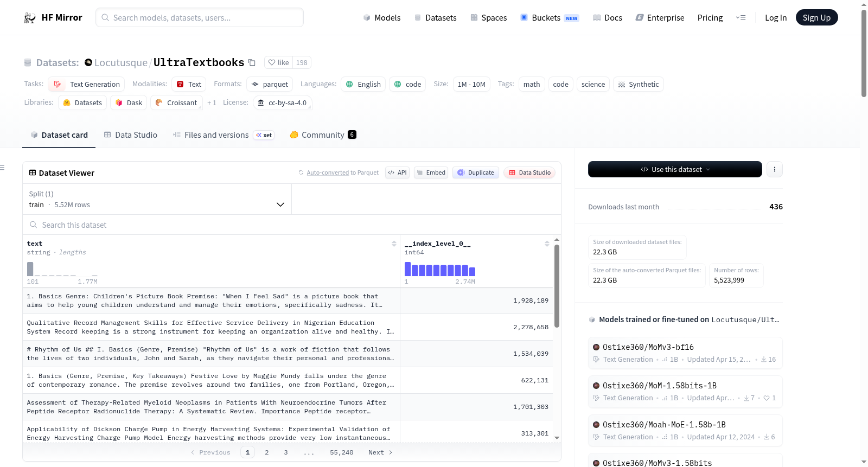This screenshot has width=868, height=467.
Task: Go to the Next page of rows
Action: pyautogui.click(x=380, y=452)
